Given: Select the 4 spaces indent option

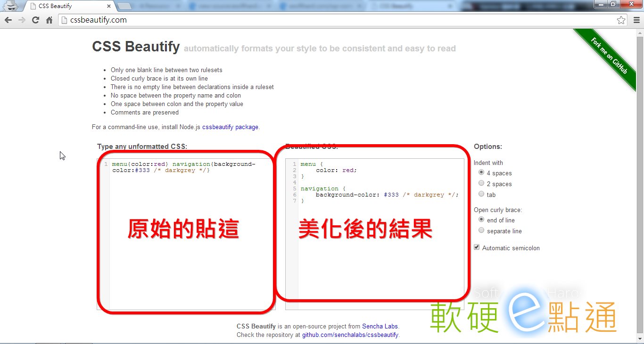Looking at the screenshot, I should pyautogui.click(x=481, y=173).
